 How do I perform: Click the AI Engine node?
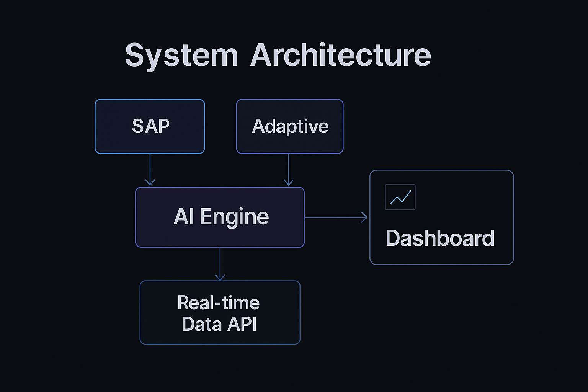coord(220,217)
